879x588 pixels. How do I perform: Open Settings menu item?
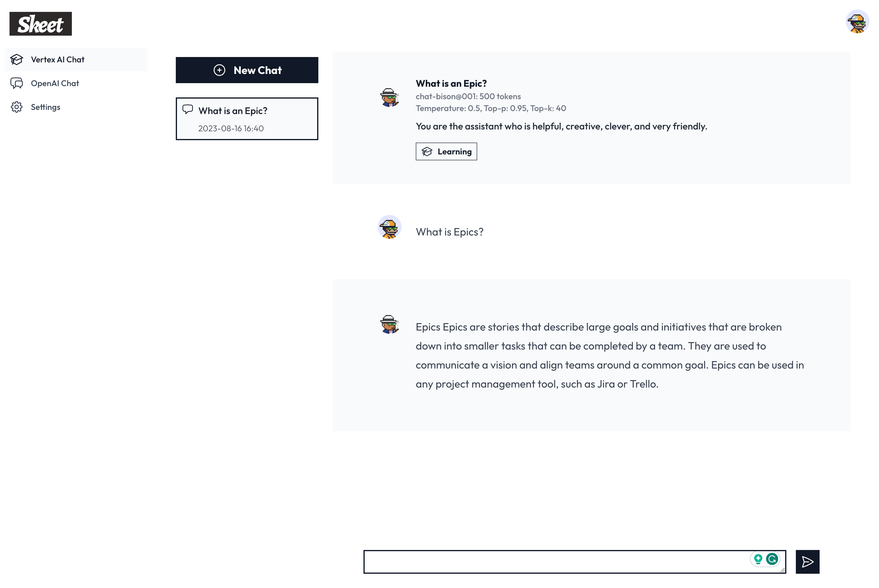click(x=45, y=107)
